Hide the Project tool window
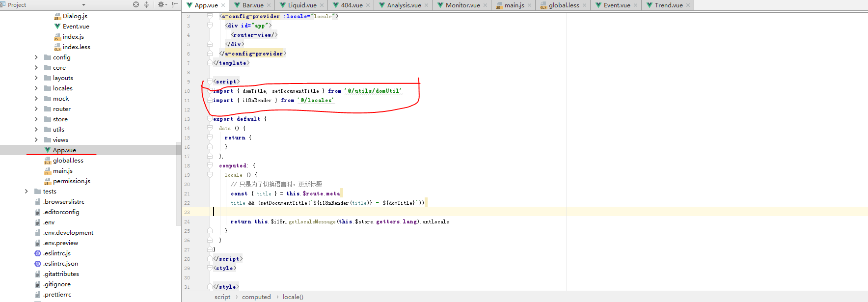 [x=174, y=4]
